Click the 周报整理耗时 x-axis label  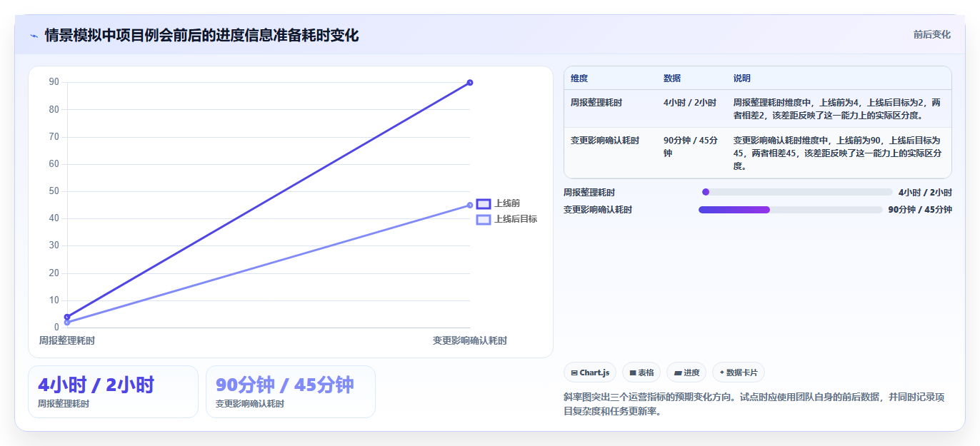click(x=67, y=340)
